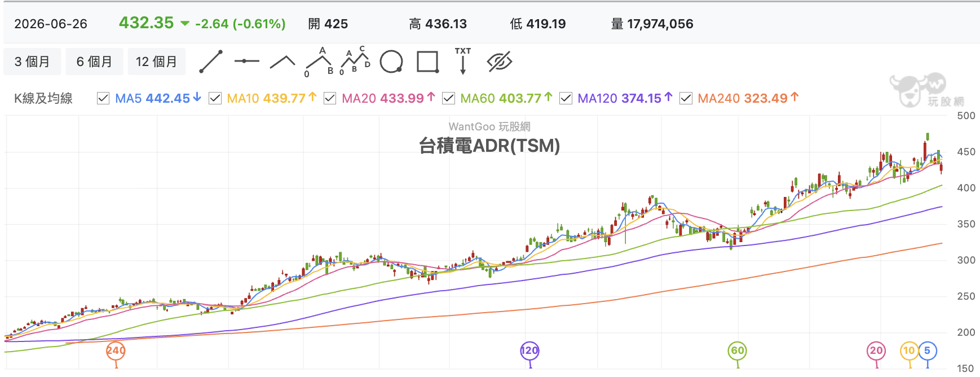Disable the MA240 moving average checkbox
This screenshot has width=980, height=377.
(686, 99)
